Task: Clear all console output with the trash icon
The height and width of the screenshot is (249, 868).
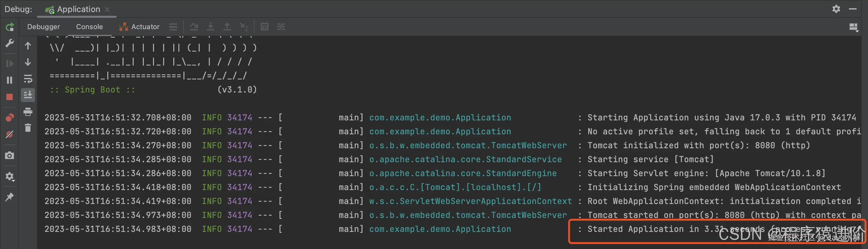Action: (x=28, y=128)
